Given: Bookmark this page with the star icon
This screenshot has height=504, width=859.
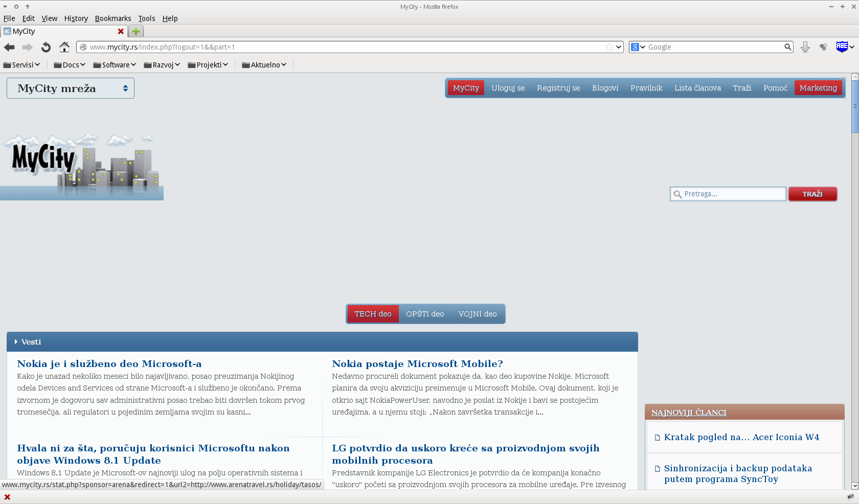Looking at the screenshot, I should pyautogui.click(x=609, y=47).
